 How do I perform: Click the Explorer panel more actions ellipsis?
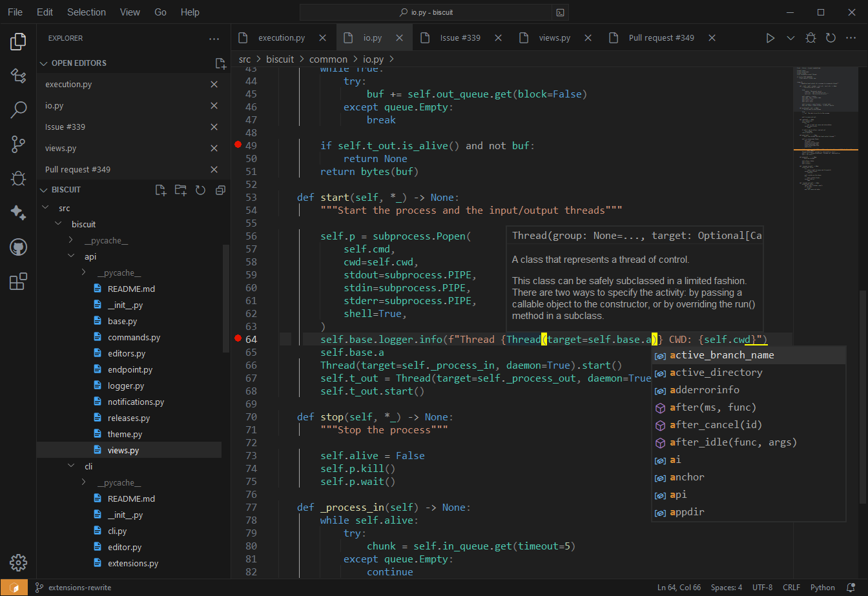pos(214,39)
